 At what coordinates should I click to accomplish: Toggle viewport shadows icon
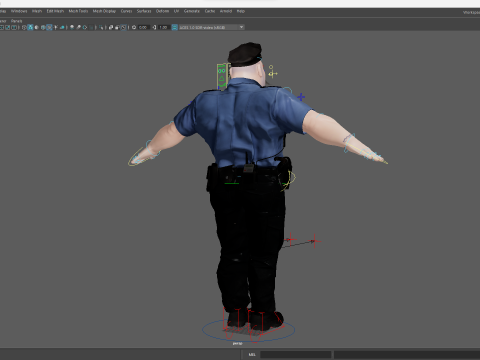coord(62,27)
